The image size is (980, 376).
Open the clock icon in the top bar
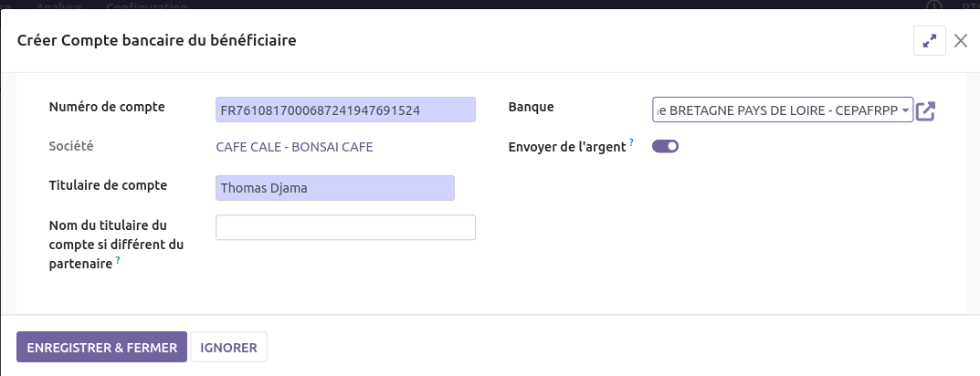pyautogui.click(x=933, y=6)
